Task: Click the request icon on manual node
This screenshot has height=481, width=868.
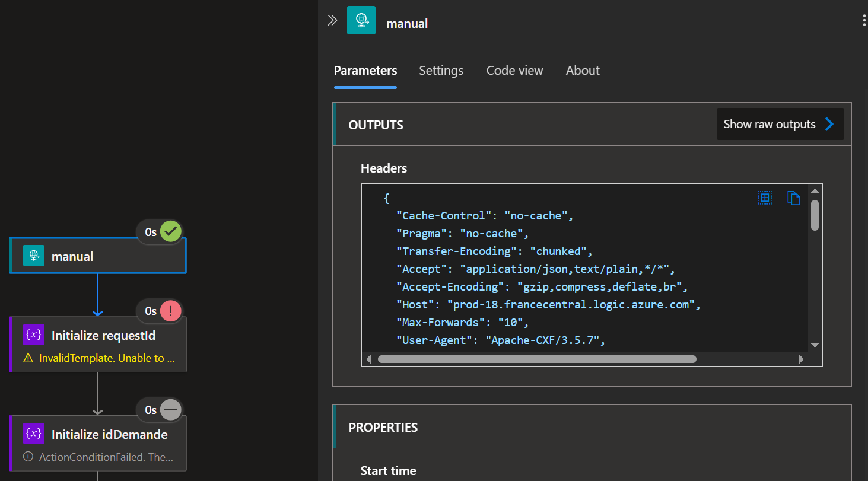Action: point(34,256)
